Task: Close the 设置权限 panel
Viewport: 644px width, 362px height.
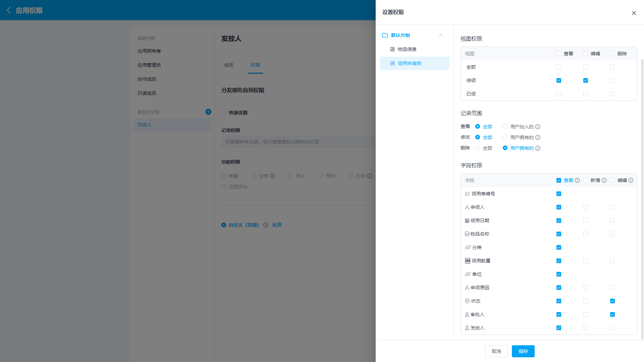Action: click(634, 13)
